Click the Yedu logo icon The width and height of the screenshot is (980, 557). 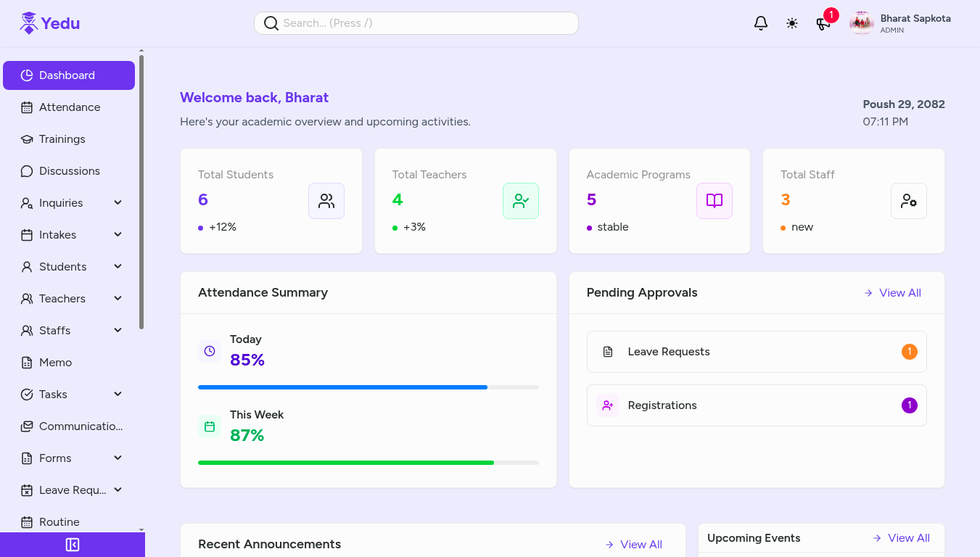(x=28, y=21)
